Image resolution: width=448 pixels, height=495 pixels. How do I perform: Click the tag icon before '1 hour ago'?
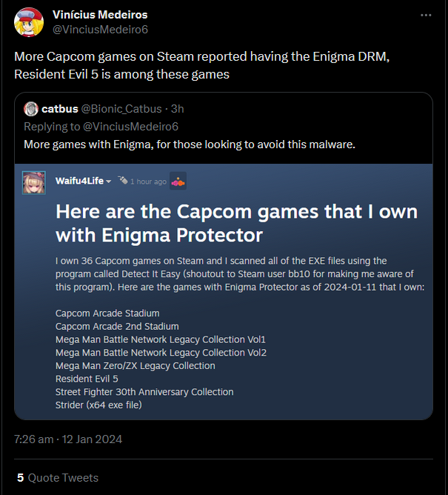coord(124,181)
